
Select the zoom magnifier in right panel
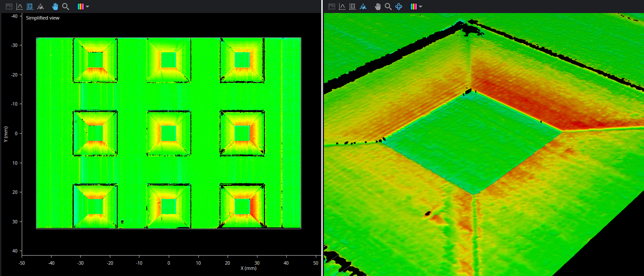point(388,7)
